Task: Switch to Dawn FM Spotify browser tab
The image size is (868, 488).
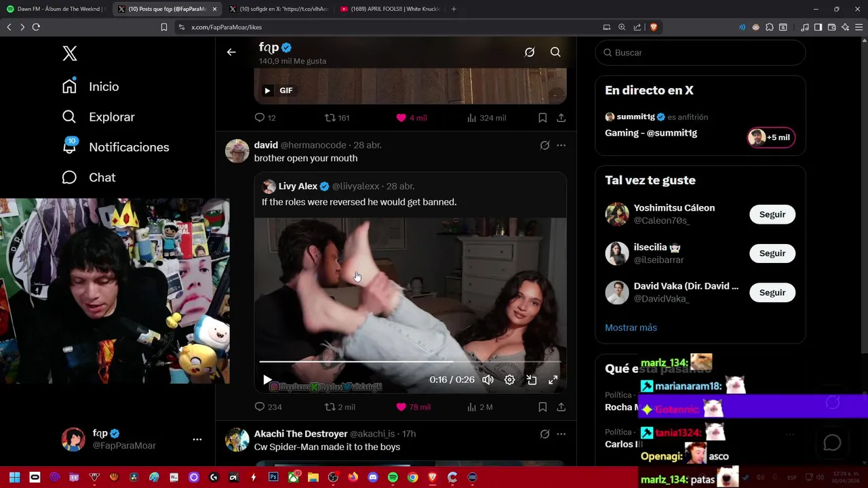Action: click(x=56, y=9)
